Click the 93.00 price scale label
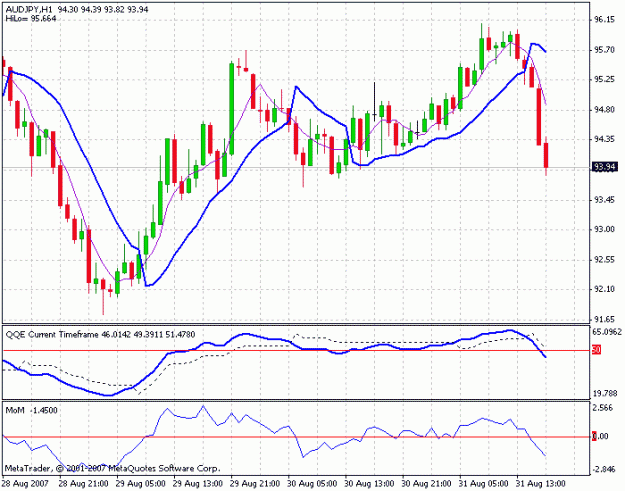This screenshot has height=491, width=625. pos(604,230)
